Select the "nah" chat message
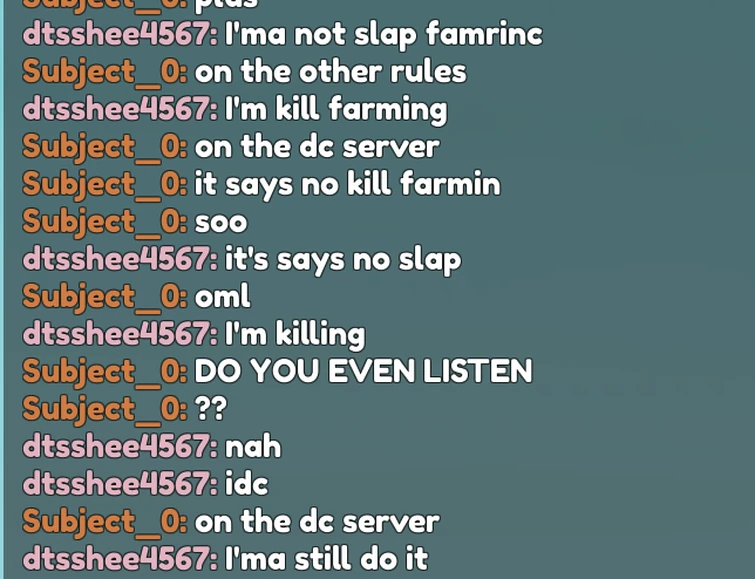The height and width of the screenshot is (579, 755). [x=253, y=447]
